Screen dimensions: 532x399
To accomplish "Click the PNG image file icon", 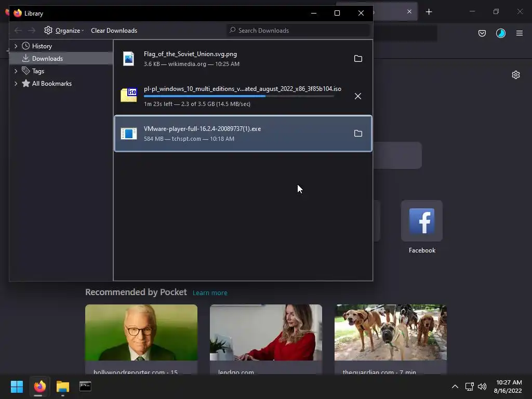I will click(129, 59).
